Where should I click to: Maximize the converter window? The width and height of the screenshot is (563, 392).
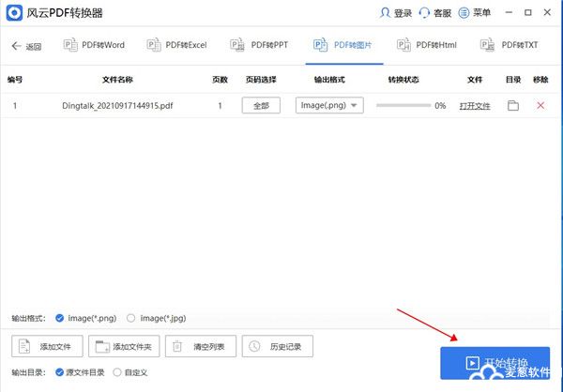pos(527,12)
